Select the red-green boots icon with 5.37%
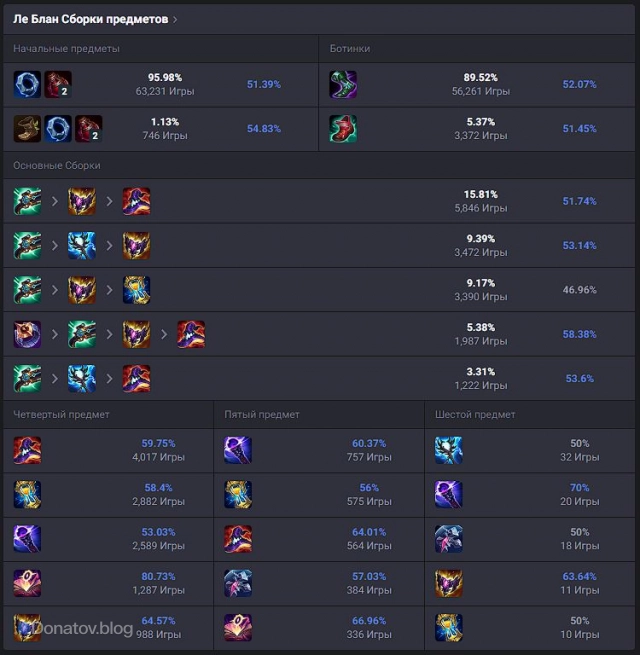Image resolution: width=640 pixels, height=655 pixels. coord(344,129)
